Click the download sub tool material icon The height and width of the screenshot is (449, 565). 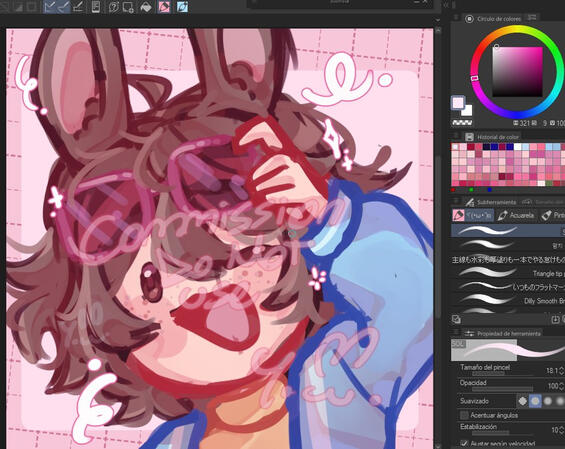pos(555,319)
